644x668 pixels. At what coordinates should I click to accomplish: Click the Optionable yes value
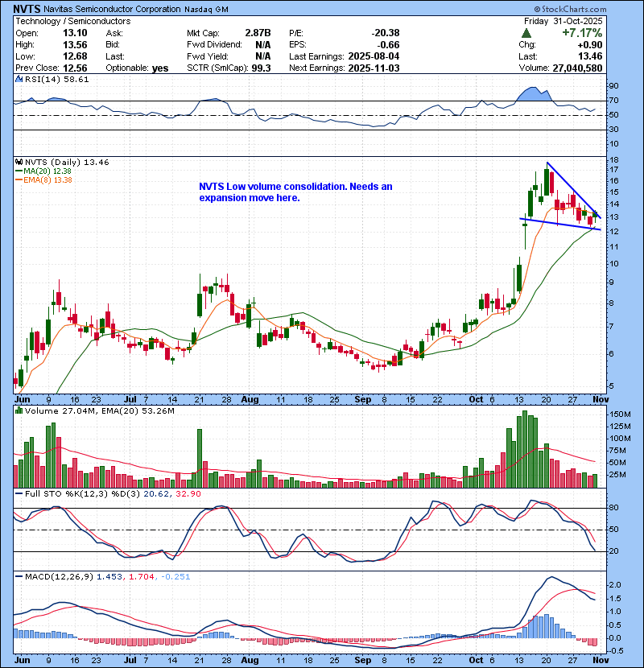[x=160, y=68]
